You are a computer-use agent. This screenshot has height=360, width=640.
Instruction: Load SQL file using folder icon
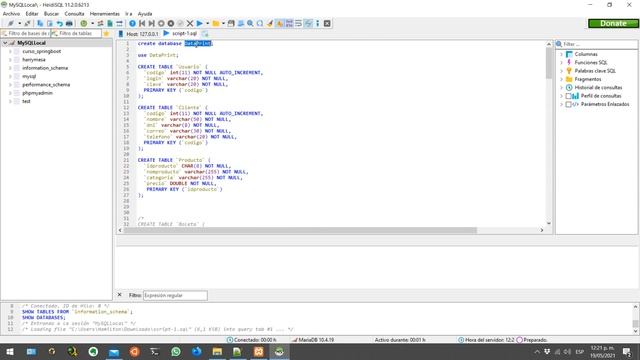(216, 24)
